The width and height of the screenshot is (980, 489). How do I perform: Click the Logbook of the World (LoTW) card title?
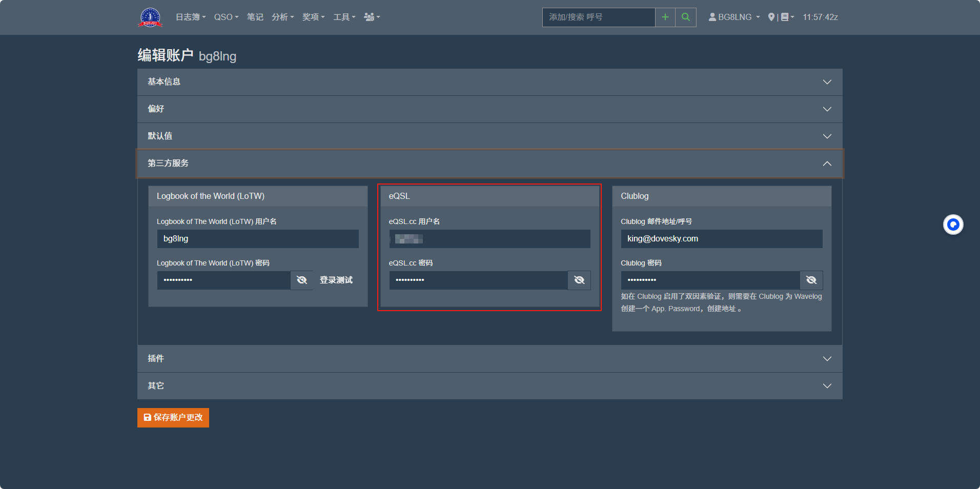(211, 196)
